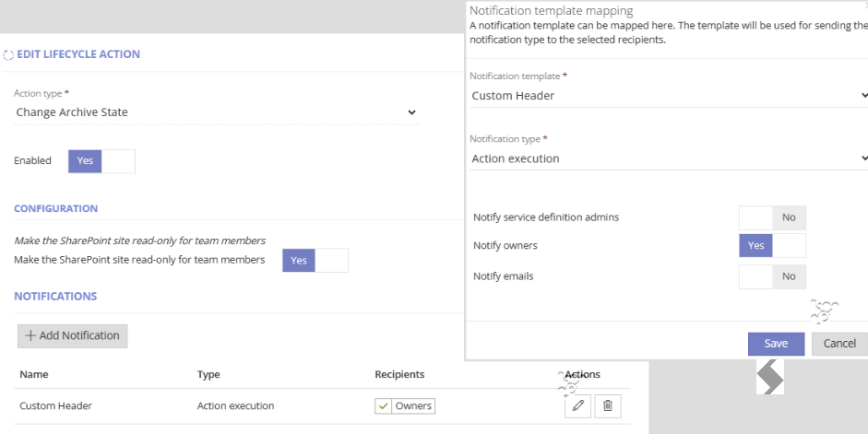Save the notification template mapping
This screenshot has height=434, width=868.
pyautogui.click(x=776, y=344)
